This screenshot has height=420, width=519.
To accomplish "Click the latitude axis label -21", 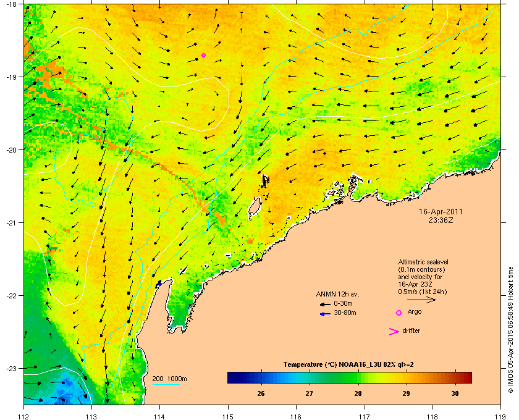I will coord(11,223).
